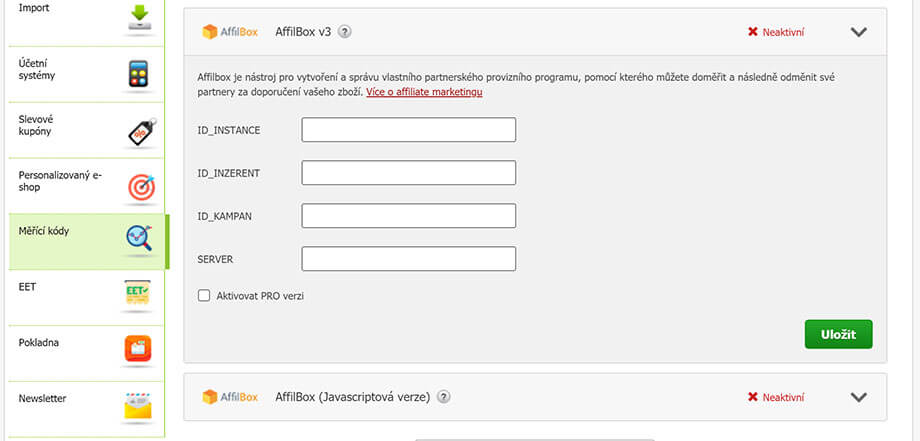Click the Aktivovat PRO verzi label text
920x441 pixels.
point(260,296)
